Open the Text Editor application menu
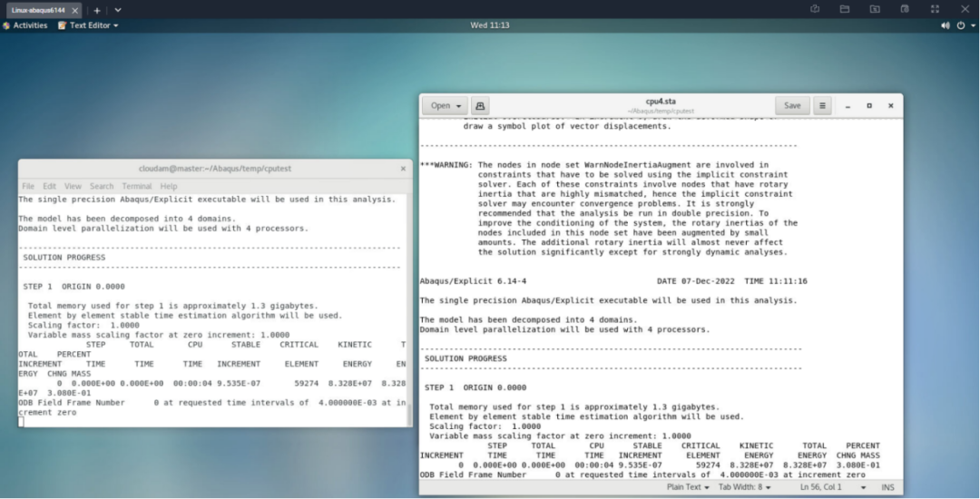 [88, 25]
